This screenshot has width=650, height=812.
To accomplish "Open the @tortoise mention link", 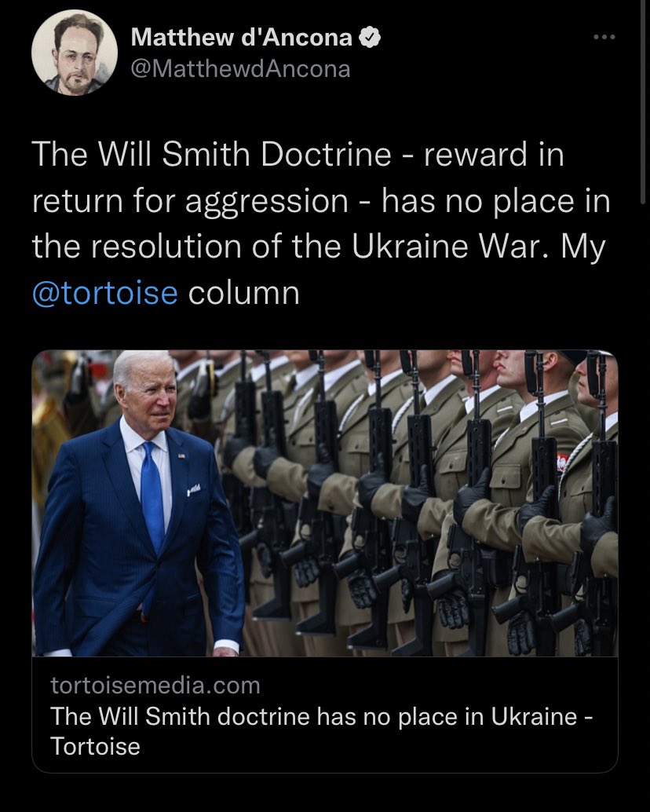I will (105, 293).
